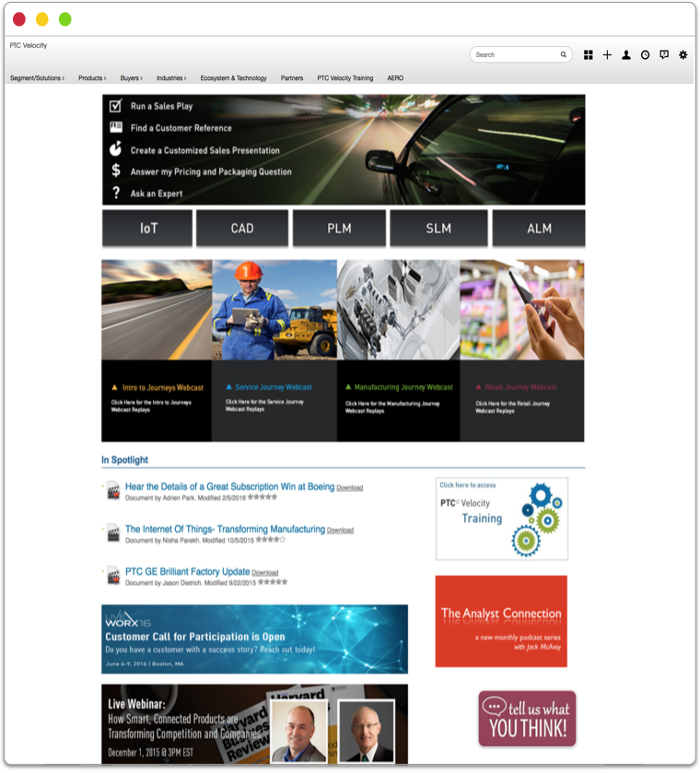Click the question mark Ask an Expert icon

click(x=116, y=193)
